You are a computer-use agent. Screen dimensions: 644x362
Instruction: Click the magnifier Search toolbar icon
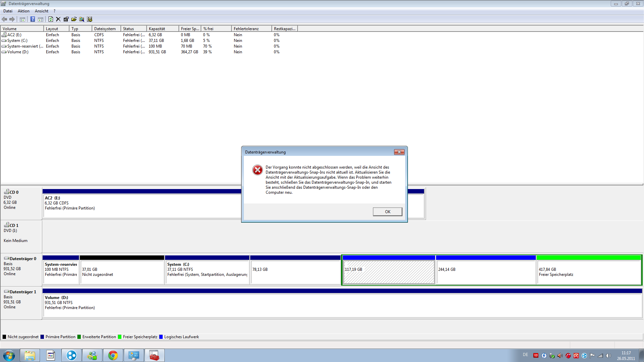click(82, 19)
